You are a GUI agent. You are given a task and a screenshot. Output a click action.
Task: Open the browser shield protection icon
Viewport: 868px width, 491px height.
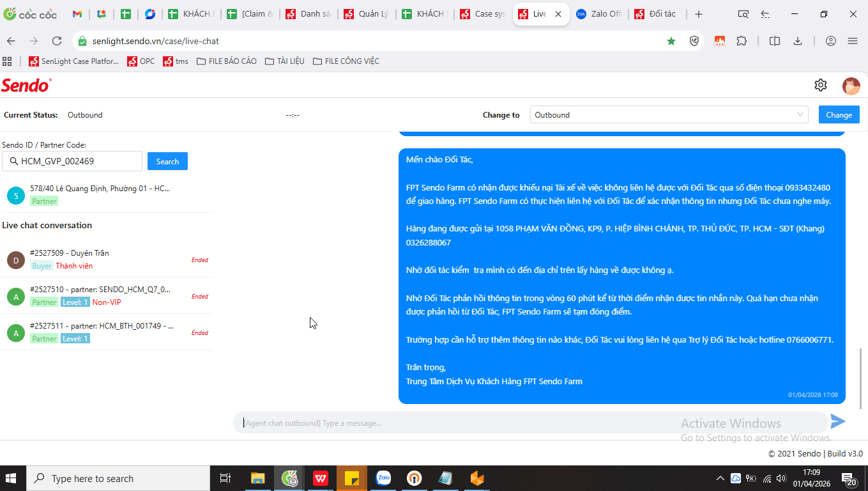tap(694, 41)
